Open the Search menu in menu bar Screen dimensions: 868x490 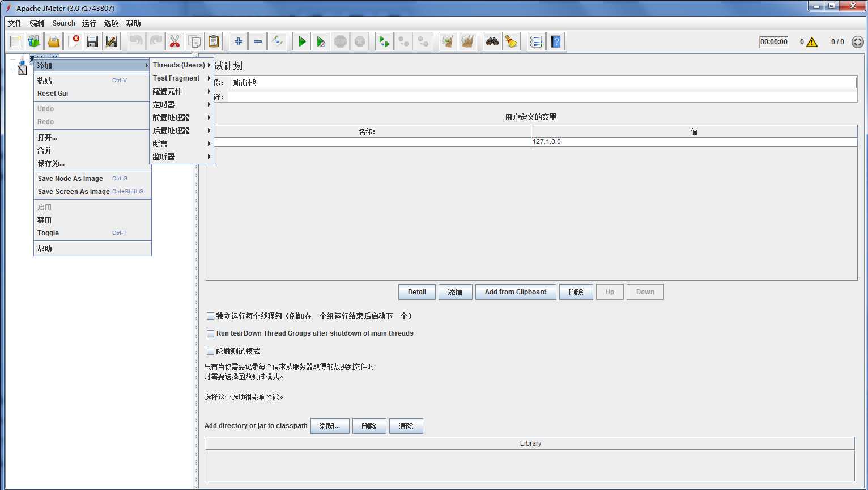click(63, 23)
